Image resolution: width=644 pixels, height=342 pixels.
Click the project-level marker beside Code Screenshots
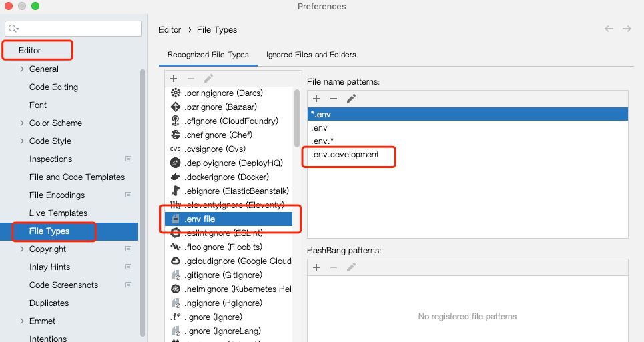[128, 285]
